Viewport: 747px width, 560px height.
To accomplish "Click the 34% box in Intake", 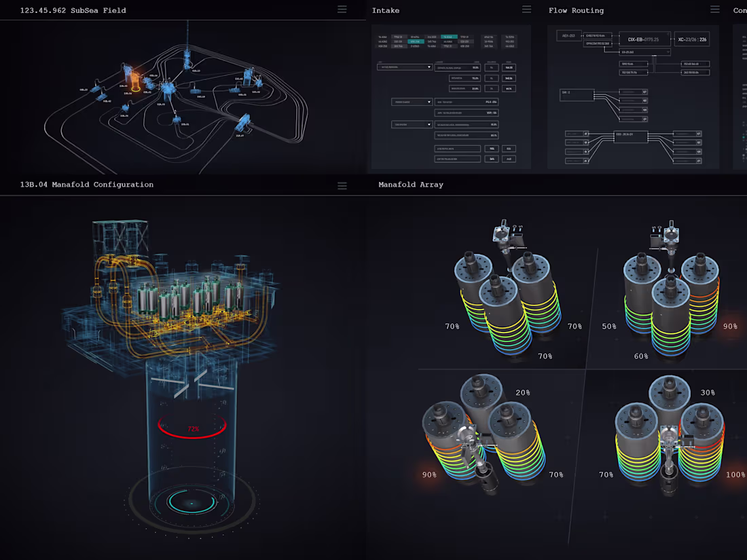I will point(492,159).
